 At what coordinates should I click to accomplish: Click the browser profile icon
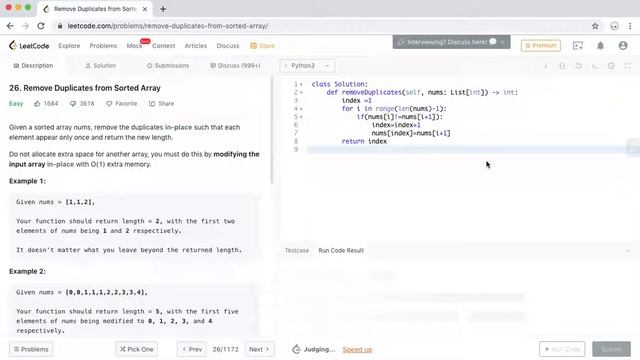point(614,26)
